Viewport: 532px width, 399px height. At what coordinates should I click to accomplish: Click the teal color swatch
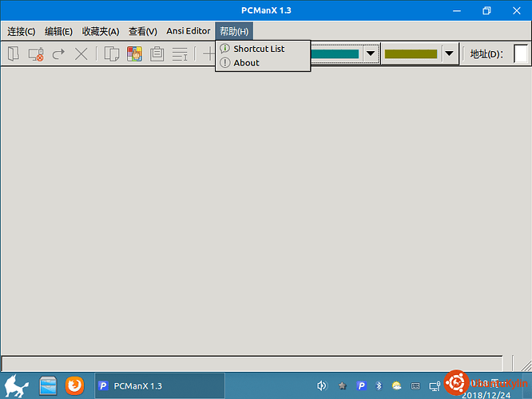(x=335, y=54)
